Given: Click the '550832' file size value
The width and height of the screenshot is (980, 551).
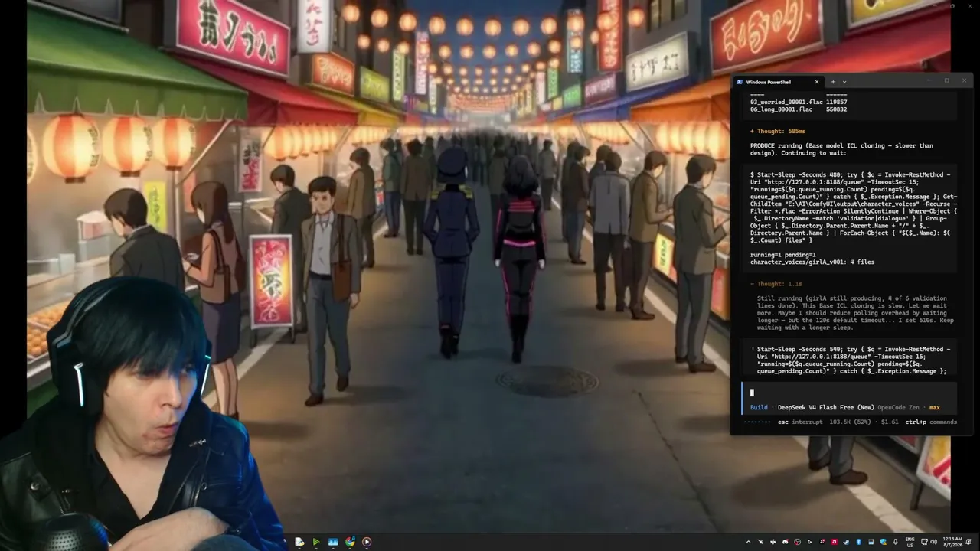Looking at the screenshot, I should [x=837, y=109].
